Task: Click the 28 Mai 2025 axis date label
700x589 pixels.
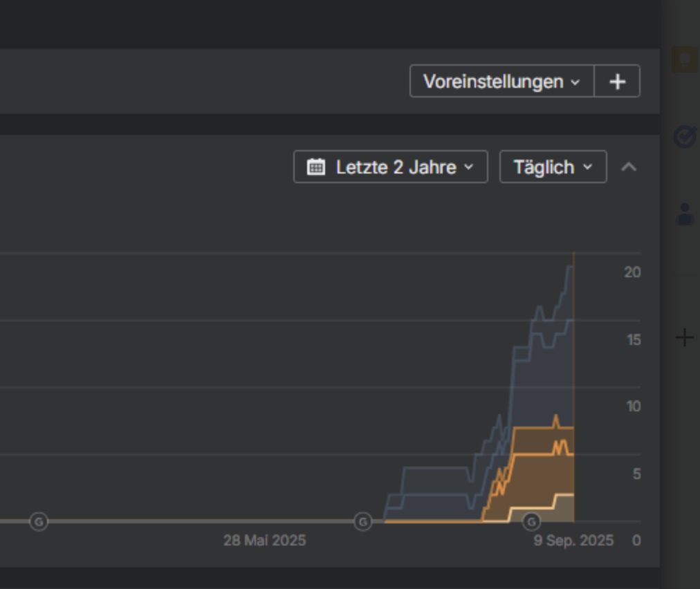Action: [264, 541]
